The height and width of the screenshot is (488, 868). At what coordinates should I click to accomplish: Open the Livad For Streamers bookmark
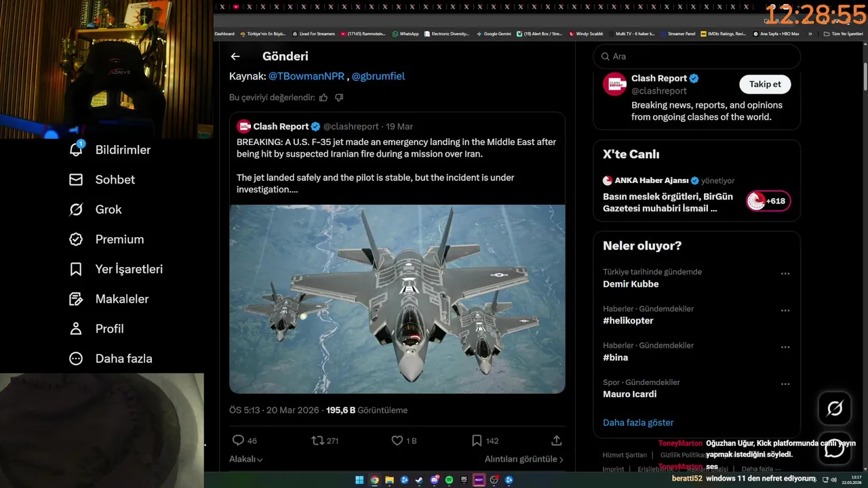[313, 33]
